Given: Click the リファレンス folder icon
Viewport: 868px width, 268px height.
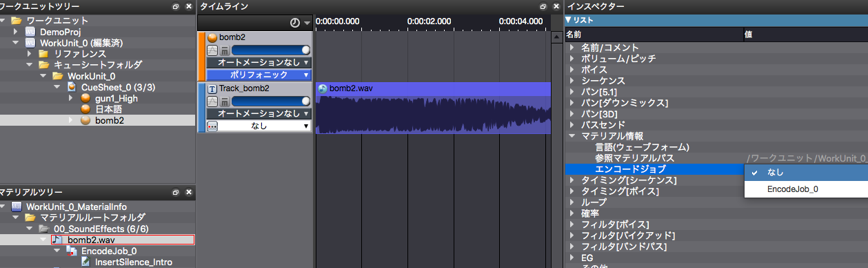Looking at the screenshot, I should (44, 53).
